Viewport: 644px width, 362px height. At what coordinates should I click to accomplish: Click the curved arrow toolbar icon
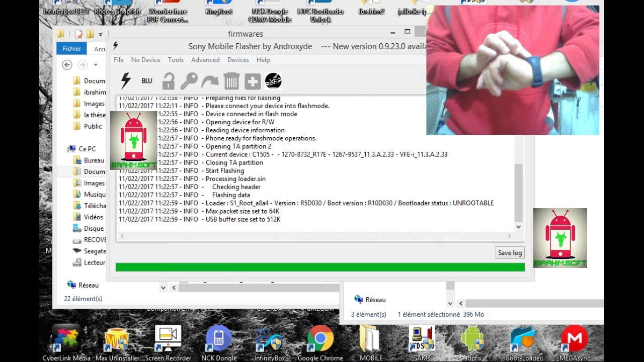coord(210,81)
